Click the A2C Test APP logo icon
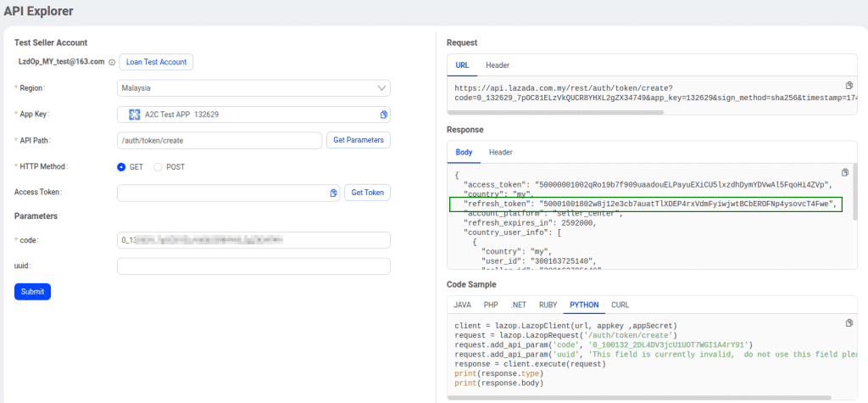This screenshot has width=868, height=403. point(134,115)
